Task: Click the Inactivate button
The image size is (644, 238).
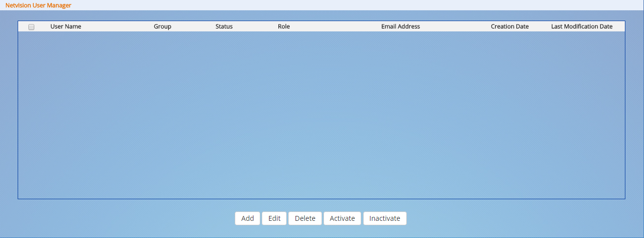Action: (385, 218)
